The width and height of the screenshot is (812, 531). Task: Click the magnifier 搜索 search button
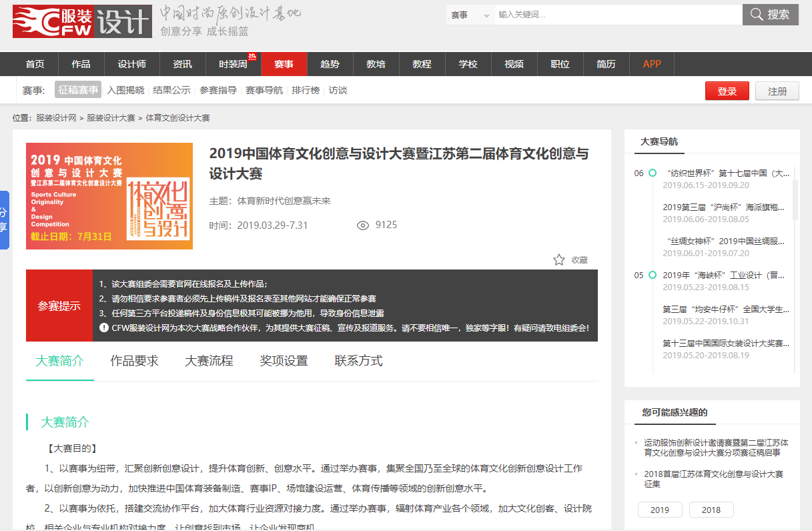(770, 15)
